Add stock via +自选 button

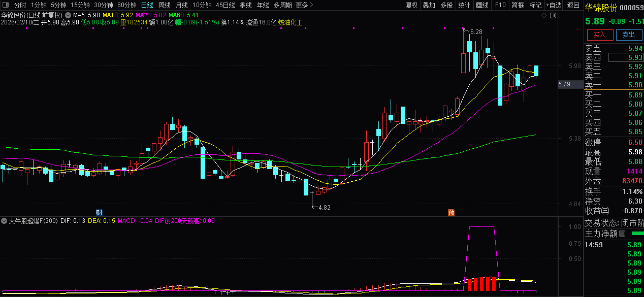coord(554,5)
